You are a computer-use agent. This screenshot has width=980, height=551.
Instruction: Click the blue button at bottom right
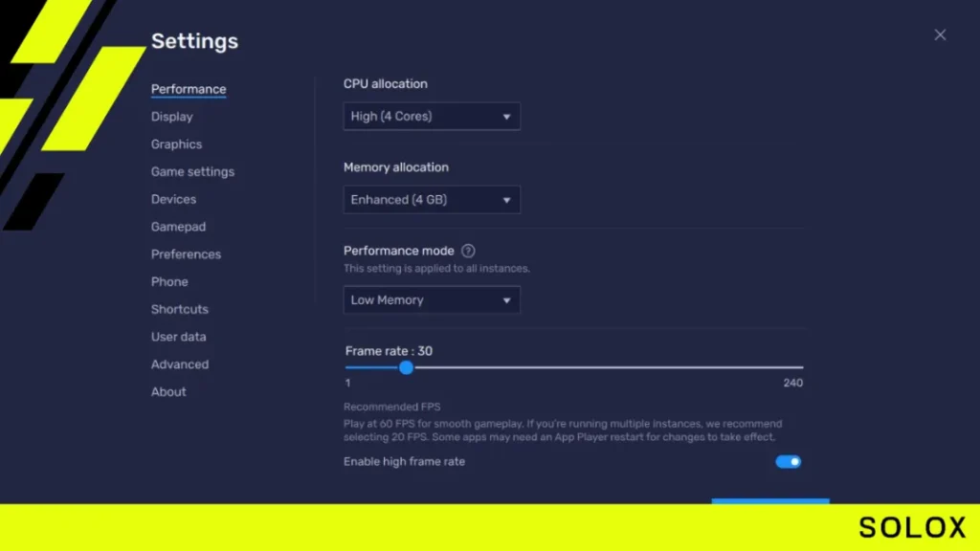770,501
